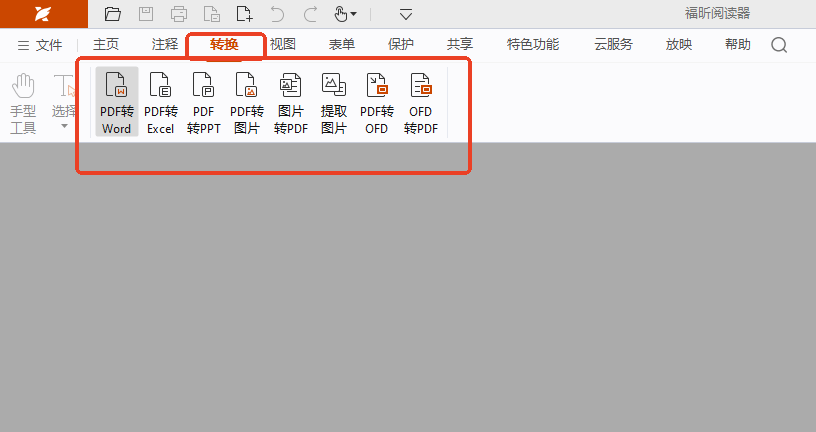Open the 云服务 tab
The height and width of the screenshot is (432, 816).
tap(614, 45)
